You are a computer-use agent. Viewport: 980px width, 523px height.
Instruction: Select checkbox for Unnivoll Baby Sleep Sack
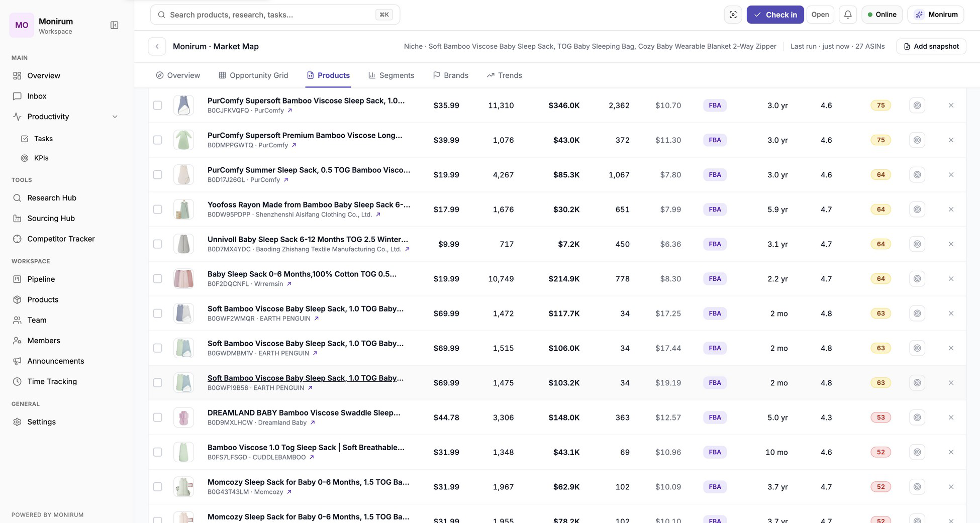tap(157, 244)
